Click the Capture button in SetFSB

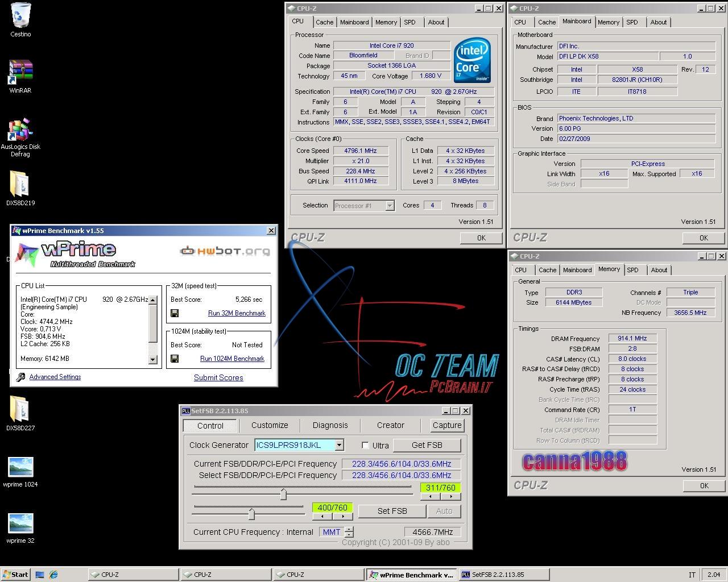click(447, 425)
